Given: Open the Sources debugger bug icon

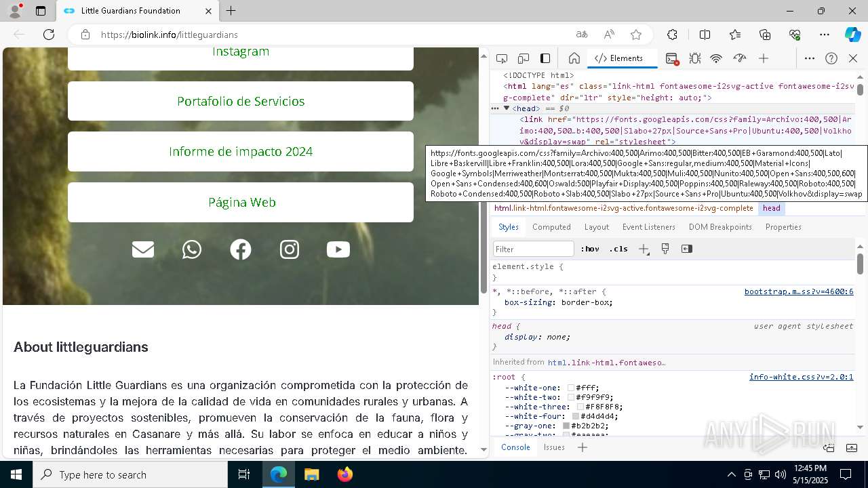Looking at the screenshot, I should (x=694, y=58).
